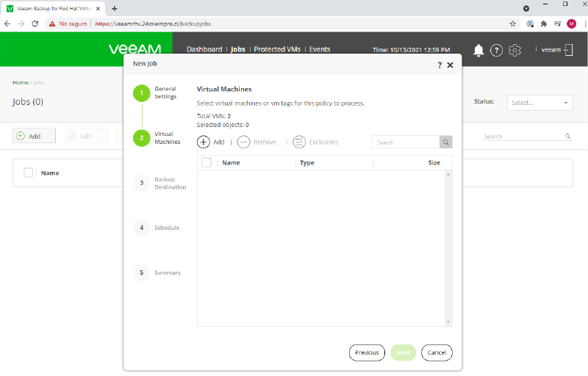588x376 pixels.
Task: Open the Events tab
Action: click(320, 49)
